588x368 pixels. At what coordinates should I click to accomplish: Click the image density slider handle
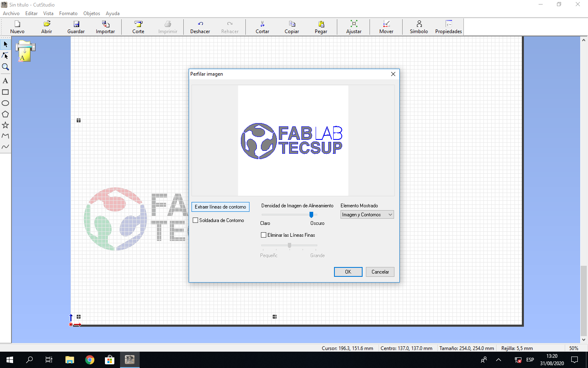point(311,215)
